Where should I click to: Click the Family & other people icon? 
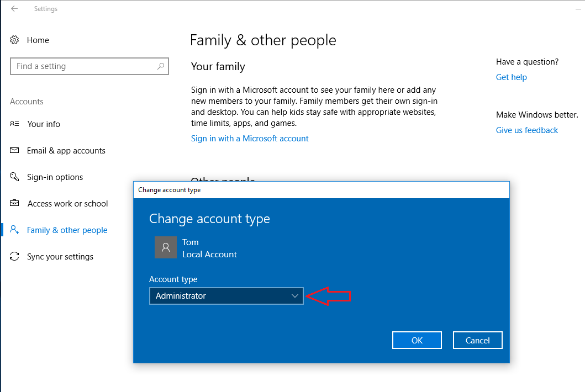[x=14, y=230]
